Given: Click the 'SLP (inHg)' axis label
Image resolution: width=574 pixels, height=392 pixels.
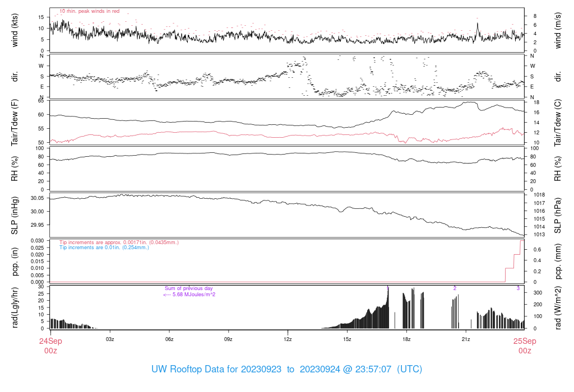Looking at the screenshot, I should 15,214.
